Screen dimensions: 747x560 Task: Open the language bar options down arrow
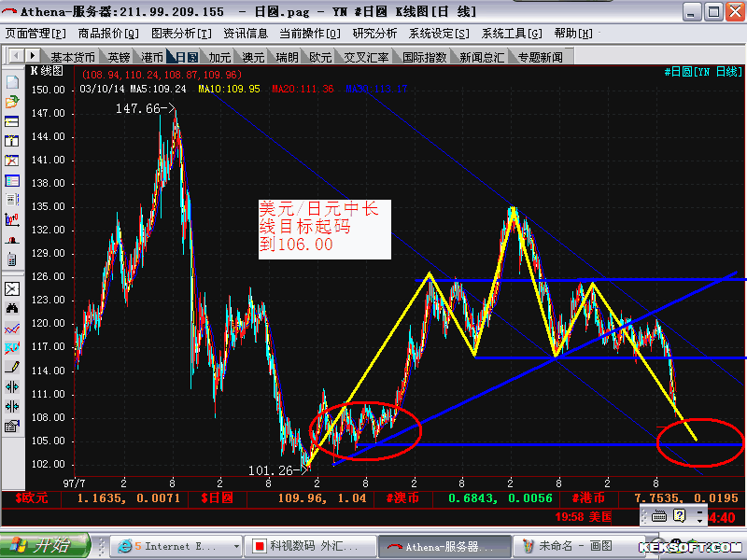(x=699, y=520)
